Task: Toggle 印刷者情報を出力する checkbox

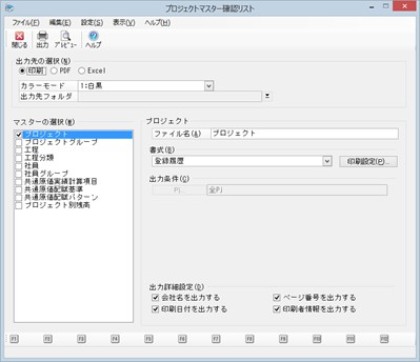Action: pos(277,309)
